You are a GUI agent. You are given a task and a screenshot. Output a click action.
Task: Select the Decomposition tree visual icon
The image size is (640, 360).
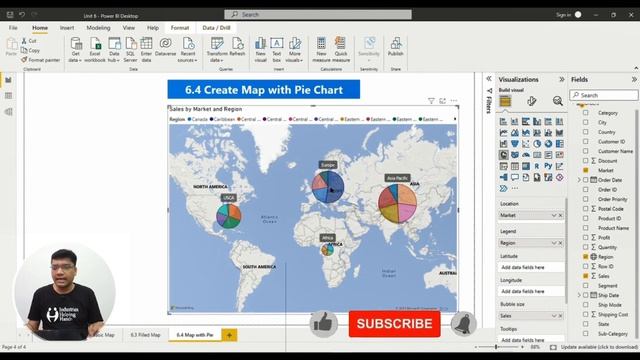point(504,177)
